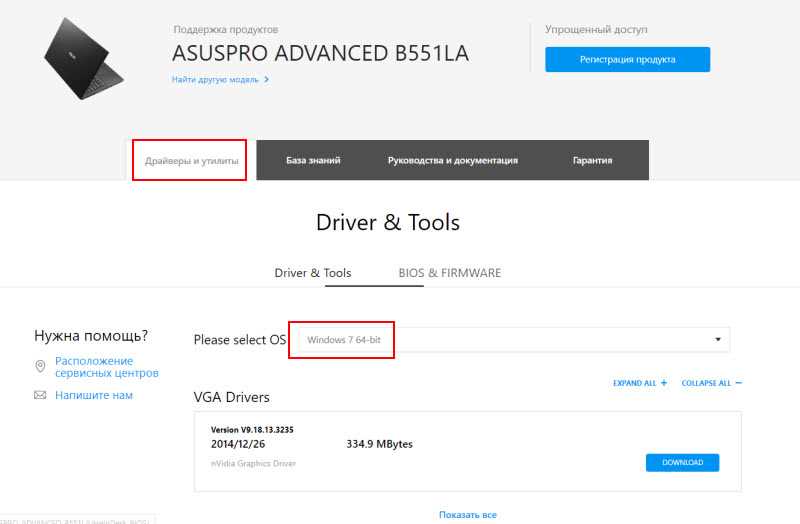Open 'Расположение сервисных центров' link
The width and height of the screenshot is (800, 524).
click(107, 367)
